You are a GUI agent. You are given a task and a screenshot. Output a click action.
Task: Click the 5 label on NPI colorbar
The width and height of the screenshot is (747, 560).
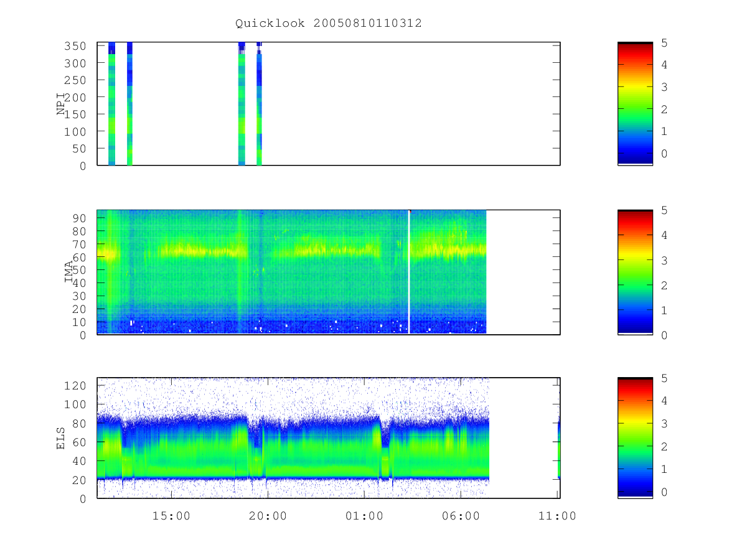click(665, 43)
